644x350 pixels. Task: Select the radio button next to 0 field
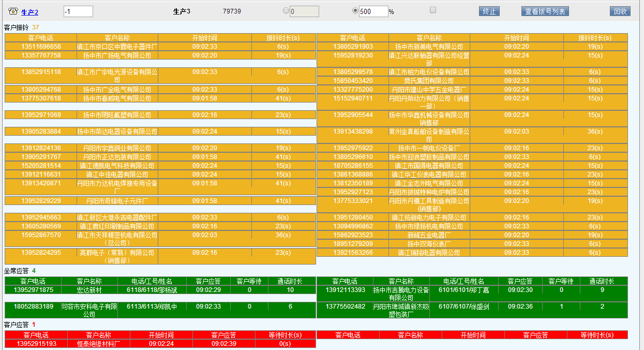(x=286, y=10)
